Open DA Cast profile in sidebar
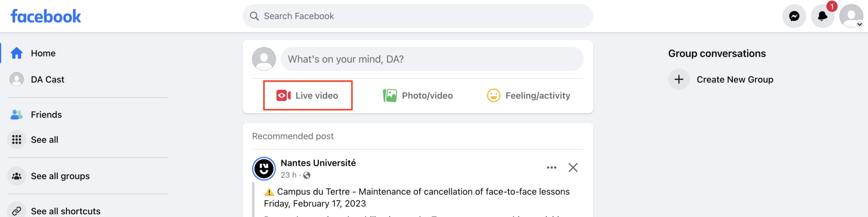 tap(47, 79)
